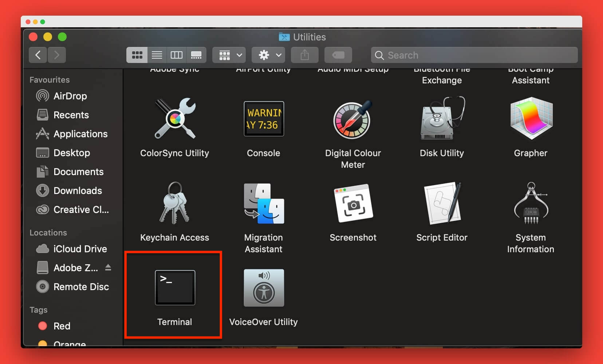Switch to column view
The height and width of the screenshot is (364, 603).
[177, 55]
